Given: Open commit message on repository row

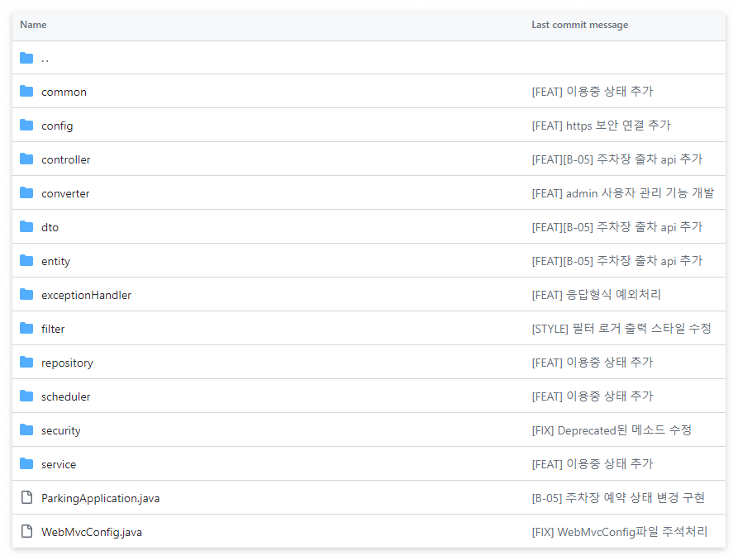Looking at the screenshot, I should (x=593, y=363).
